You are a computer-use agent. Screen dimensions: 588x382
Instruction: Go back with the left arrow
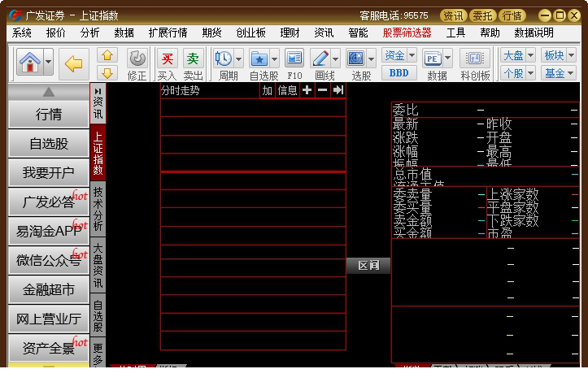(74, 63)
